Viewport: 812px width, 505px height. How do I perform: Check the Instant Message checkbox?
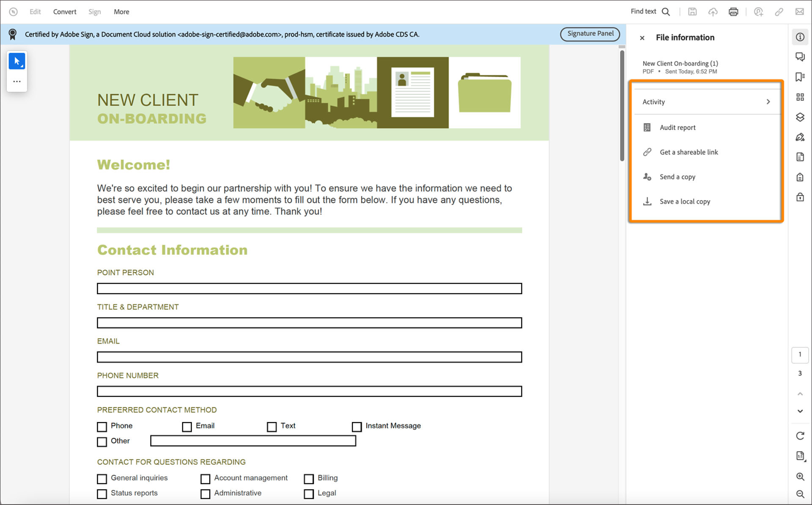[x=357, y=427]
